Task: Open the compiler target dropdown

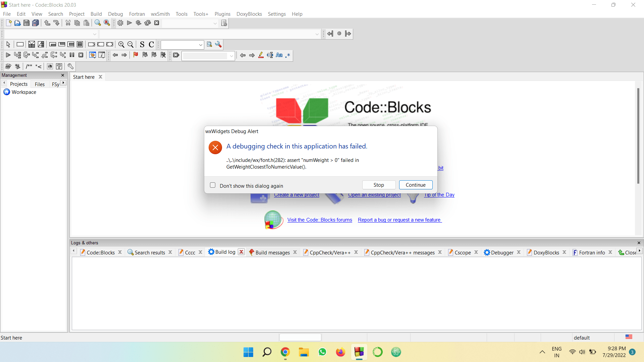Action: tap(190, 23)
